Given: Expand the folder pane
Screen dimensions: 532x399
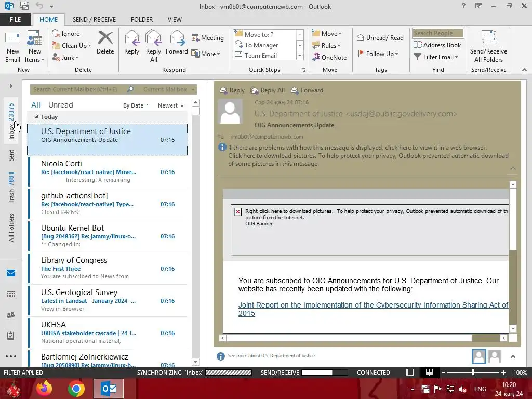Looking at the screenshot, I should [11, 86].
